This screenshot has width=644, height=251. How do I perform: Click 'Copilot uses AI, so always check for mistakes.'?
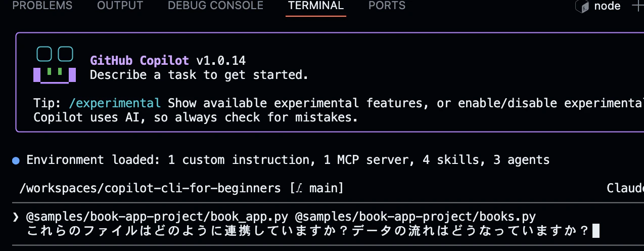pos(196,118)
